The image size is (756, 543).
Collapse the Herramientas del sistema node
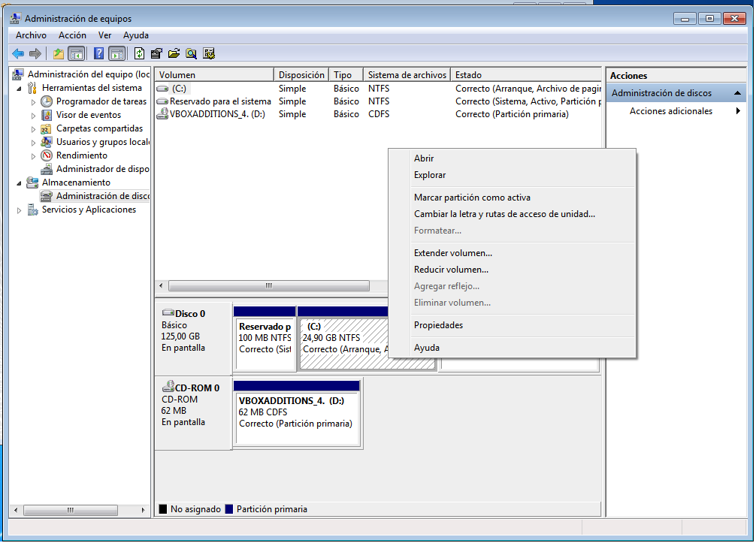19,88
